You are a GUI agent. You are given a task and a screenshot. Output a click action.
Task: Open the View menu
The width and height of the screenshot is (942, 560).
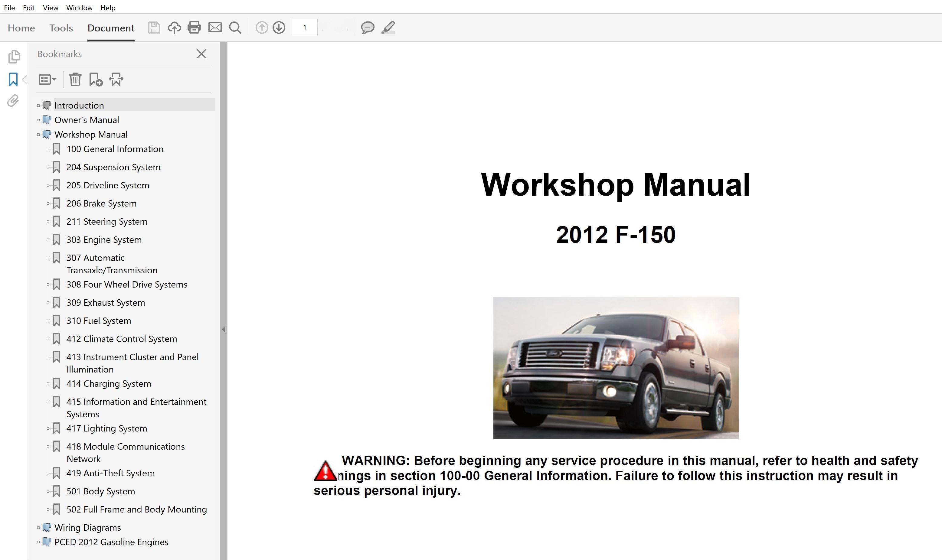point(50,8)
